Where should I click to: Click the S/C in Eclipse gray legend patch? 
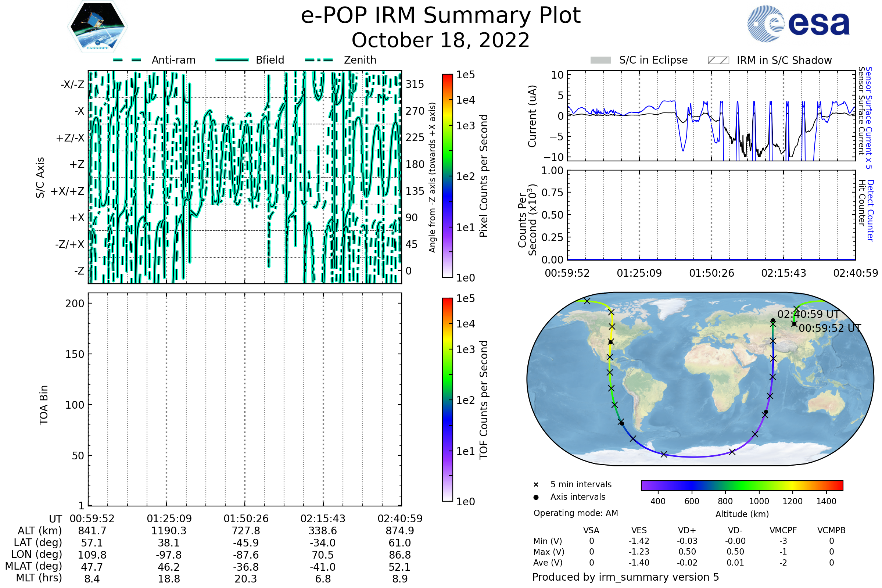601,60
